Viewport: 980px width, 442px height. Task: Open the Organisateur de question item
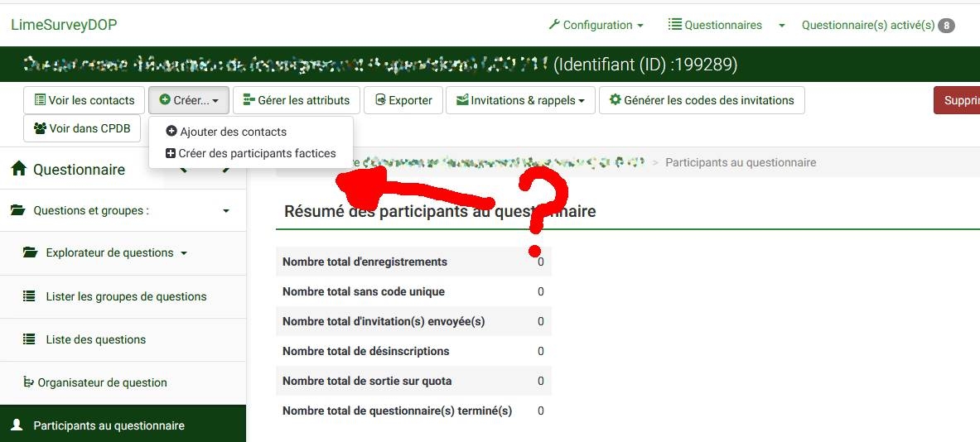[x=102, y=382]
